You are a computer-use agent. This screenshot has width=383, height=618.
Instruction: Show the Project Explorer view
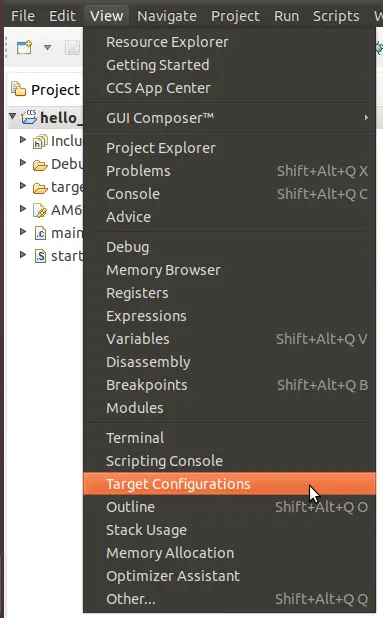[x=229, y=148]
